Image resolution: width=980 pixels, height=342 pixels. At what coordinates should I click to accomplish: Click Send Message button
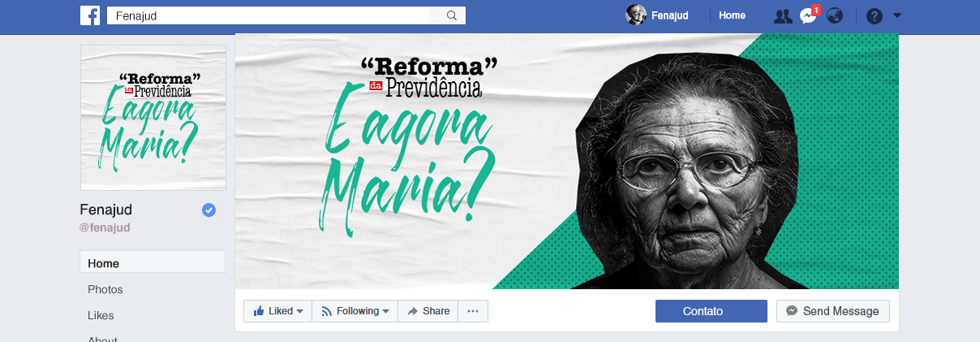833,311
